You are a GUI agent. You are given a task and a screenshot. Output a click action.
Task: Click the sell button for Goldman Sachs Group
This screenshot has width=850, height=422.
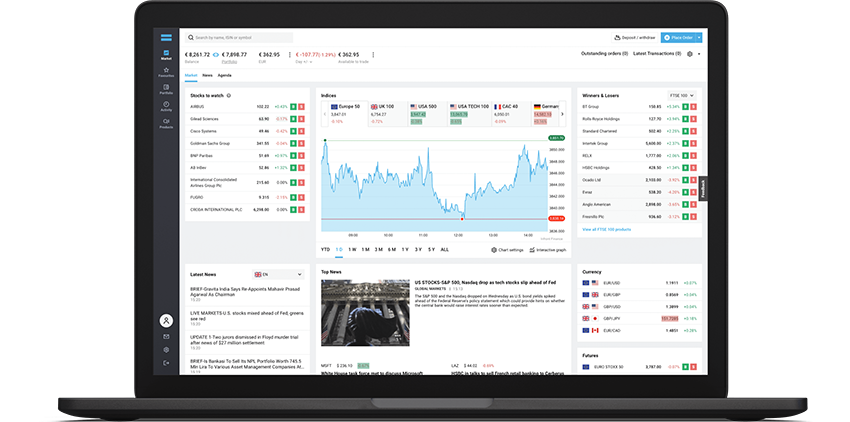(x=301, y=144)
